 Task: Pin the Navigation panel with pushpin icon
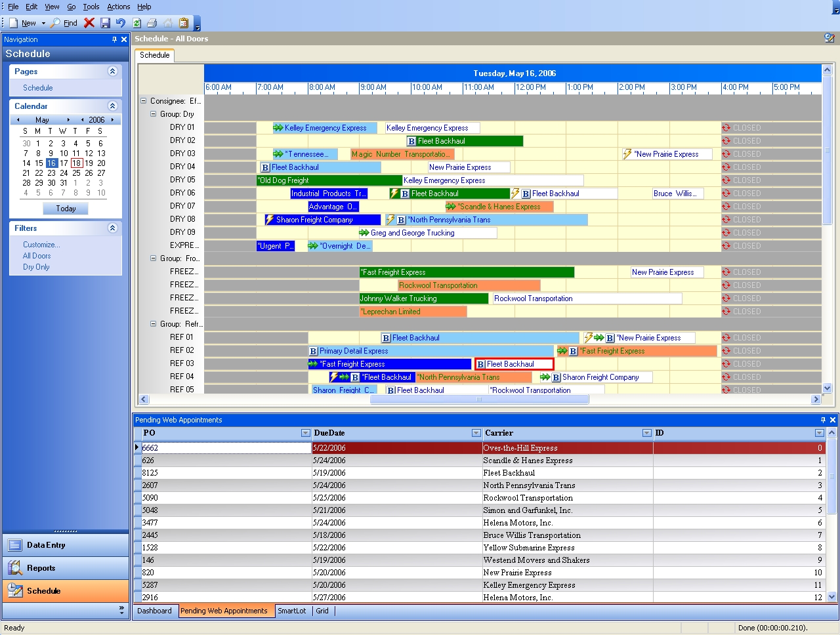pyautogui.click(x=114, y=39)
